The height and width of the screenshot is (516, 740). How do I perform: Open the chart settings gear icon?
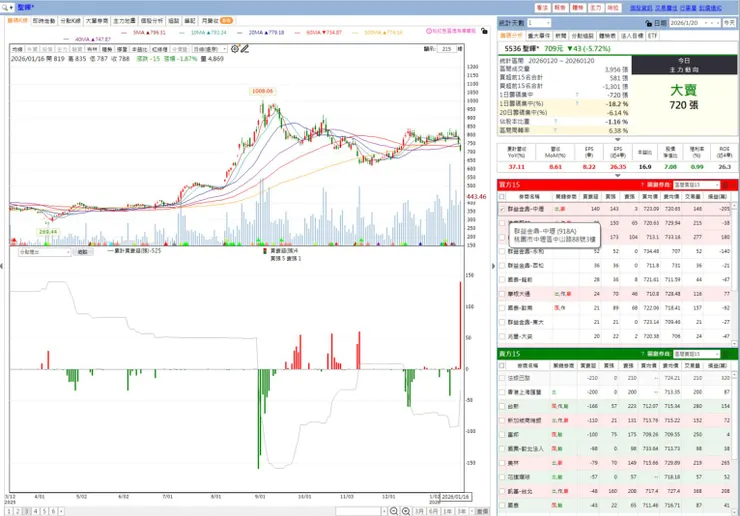tap(235, 49)
